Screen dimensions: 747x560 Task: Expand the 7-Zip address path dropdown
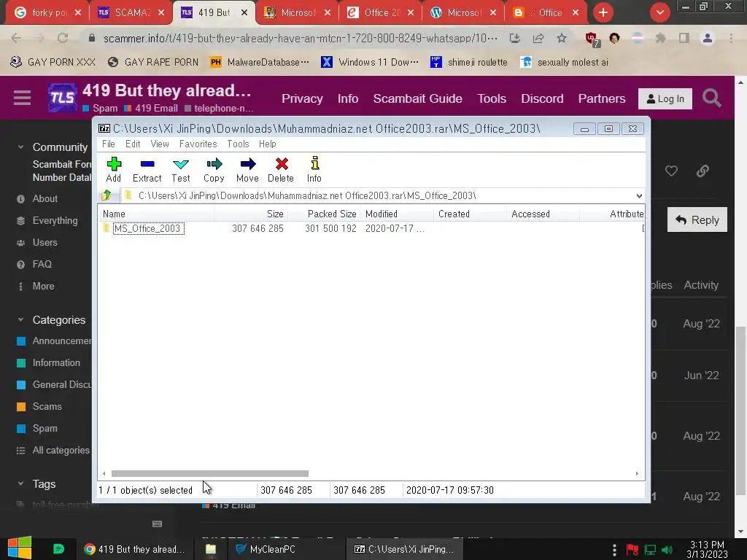(639, 195)
